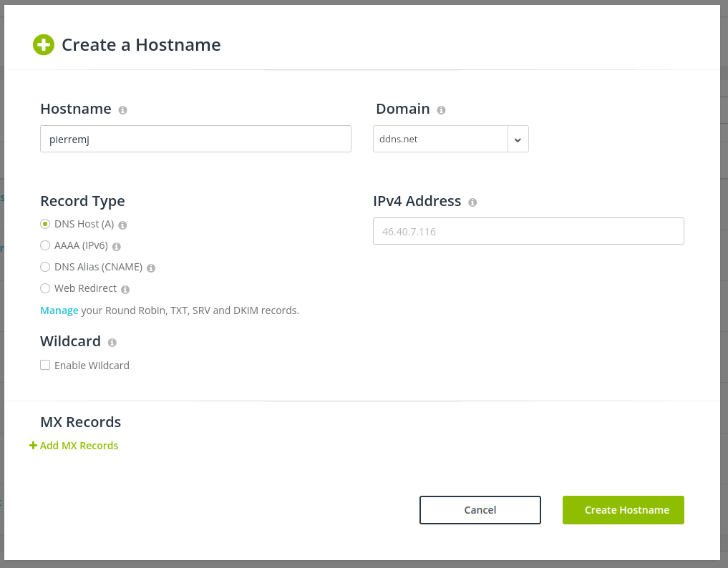The height and width of the screenshot is (568, 728).
Task: Select the Web Redirect radio option
Action: (x=45, y=288)
